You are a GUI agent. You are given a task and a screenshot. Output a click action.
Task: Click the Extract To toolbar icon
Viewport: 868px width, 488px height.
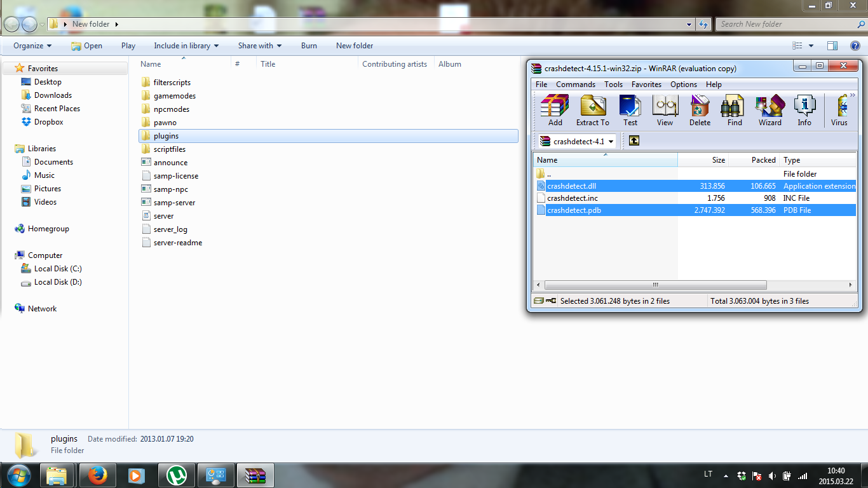point(592,111)
